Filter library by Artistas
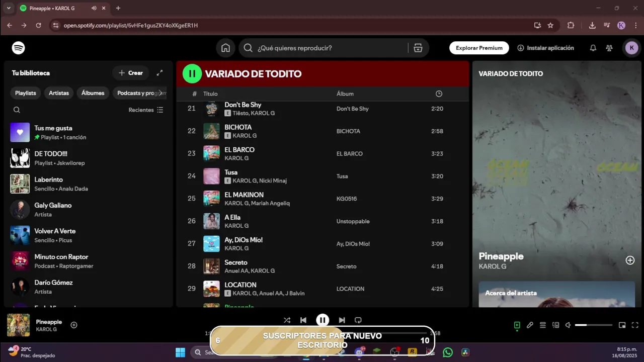The image size is (644, 362). pos(59,93)
